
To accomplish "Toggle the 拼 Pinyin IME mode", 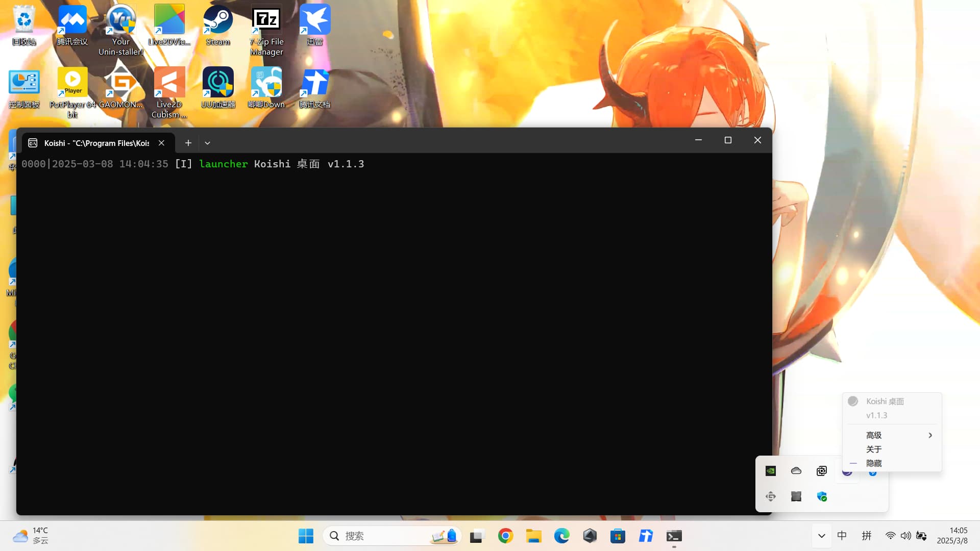I will coord(867,536).
